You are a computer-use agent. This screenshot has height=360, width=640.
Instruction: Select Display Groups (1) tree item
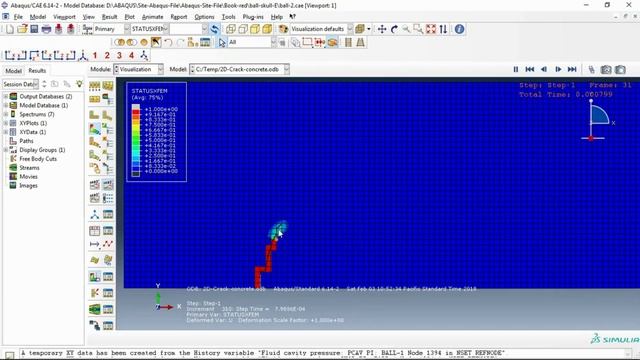42,150
